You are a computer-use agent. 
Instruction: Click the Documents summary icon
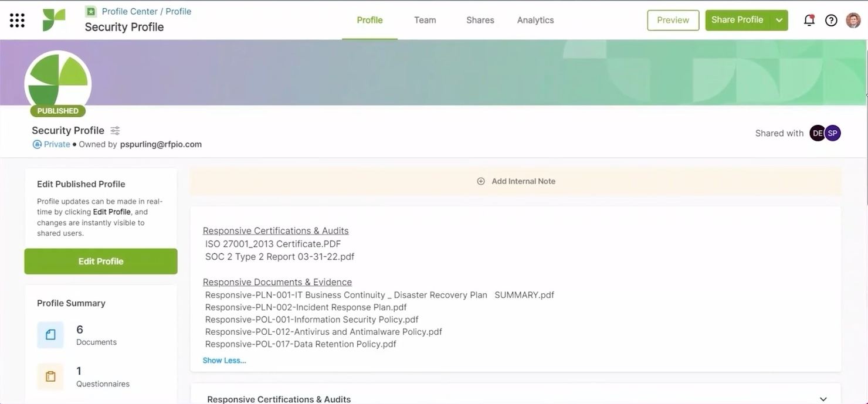pos(50,335)
